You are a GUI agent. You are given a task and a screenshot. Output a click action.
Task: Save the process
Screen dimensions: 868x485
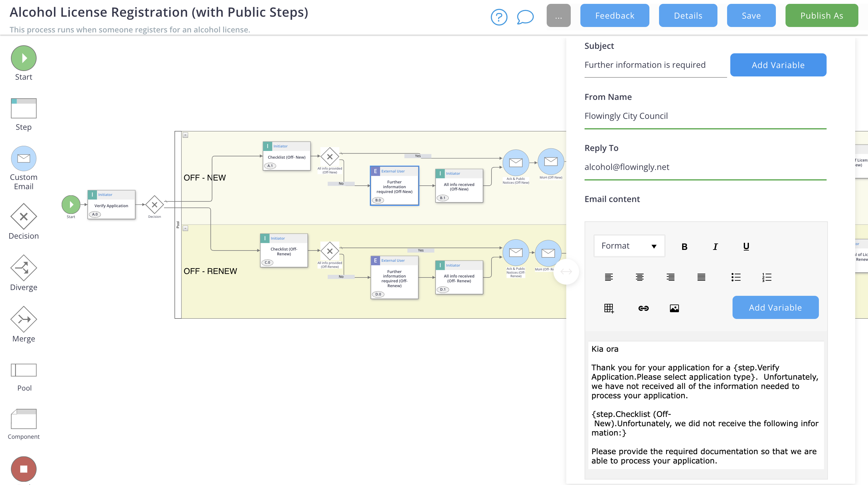coord(751,15)
